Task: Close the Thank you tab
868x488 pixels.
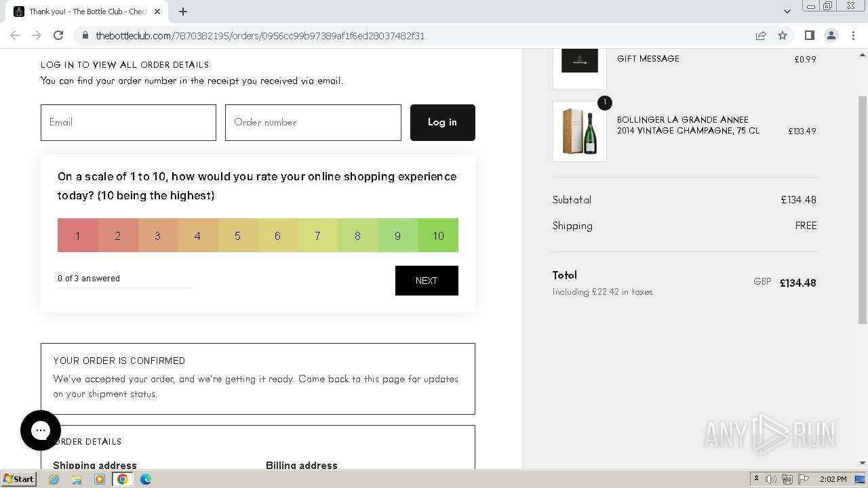Action: pos(157,12)
